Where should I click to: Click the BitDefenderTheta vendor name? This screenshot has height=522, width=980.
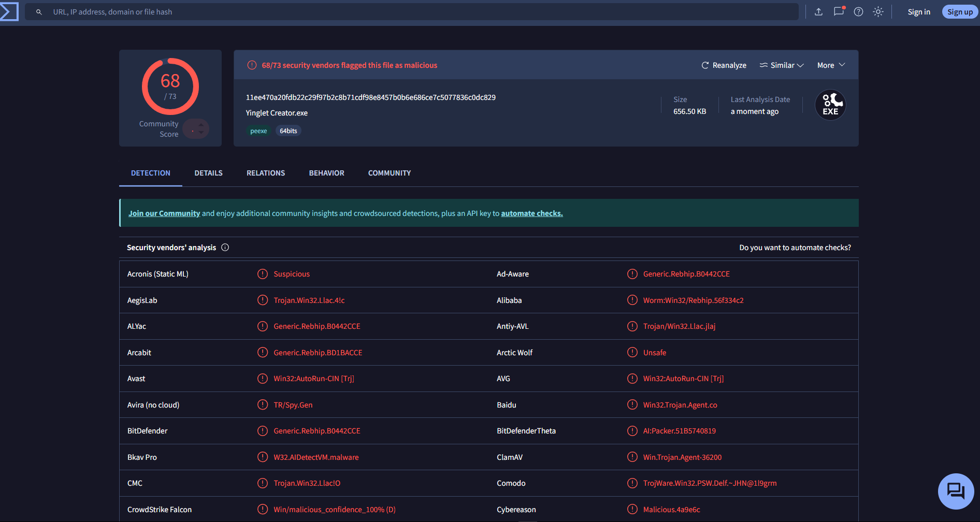[x=526, y=431]
